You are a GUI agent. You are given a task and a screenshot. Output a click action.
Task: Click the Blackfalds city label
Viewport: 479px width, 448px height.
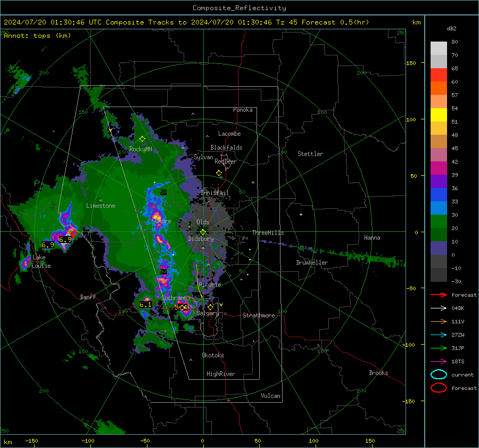pyautogui.click(x=226, y=148)
